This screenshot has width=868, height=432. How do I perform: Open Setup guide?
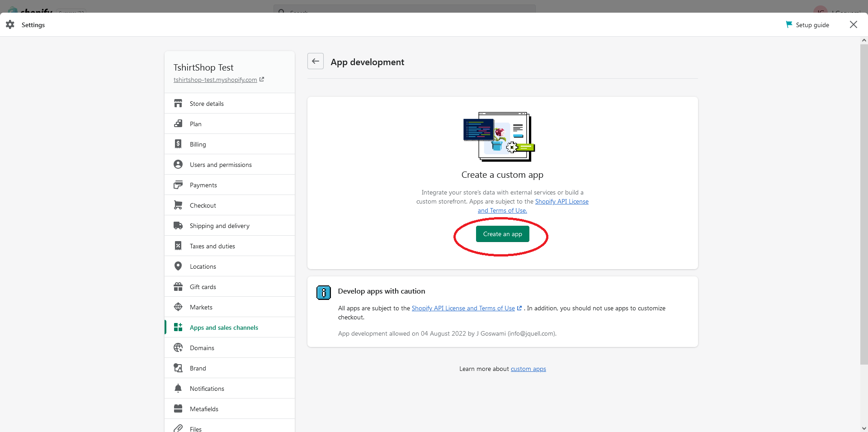(807, 25)
